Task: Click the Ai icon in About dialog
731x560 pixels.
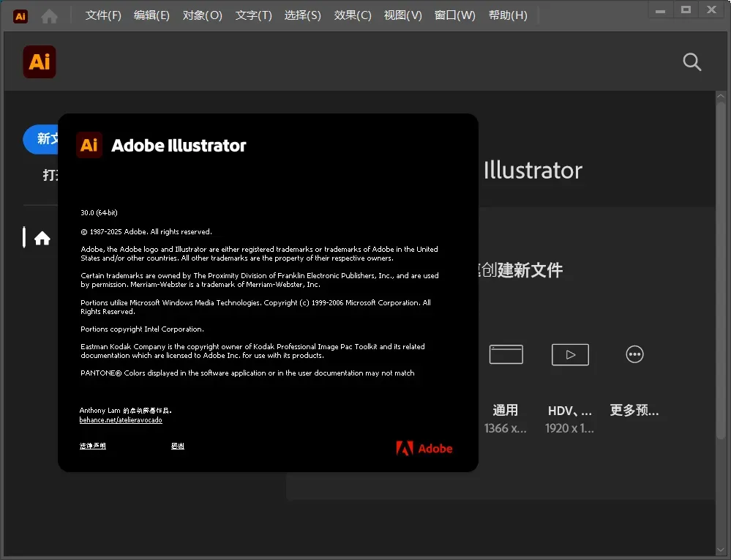Action: [x=89, y=145]
